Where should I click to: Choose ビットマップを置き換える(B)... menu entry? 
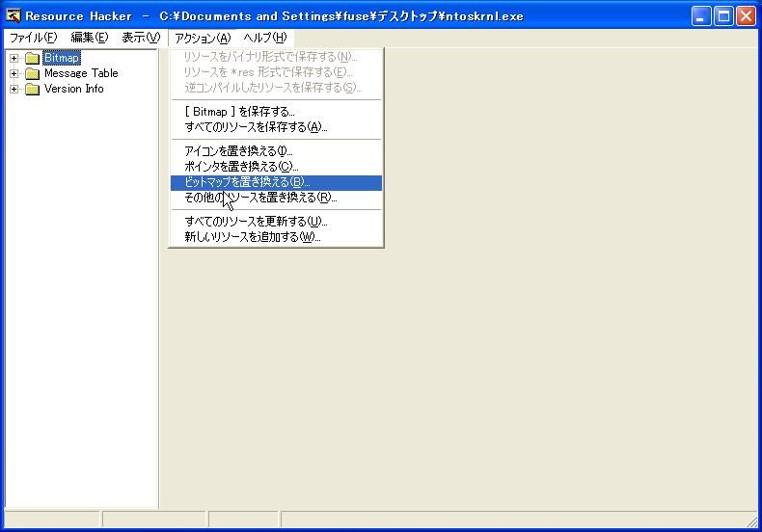tap(276, 182)
